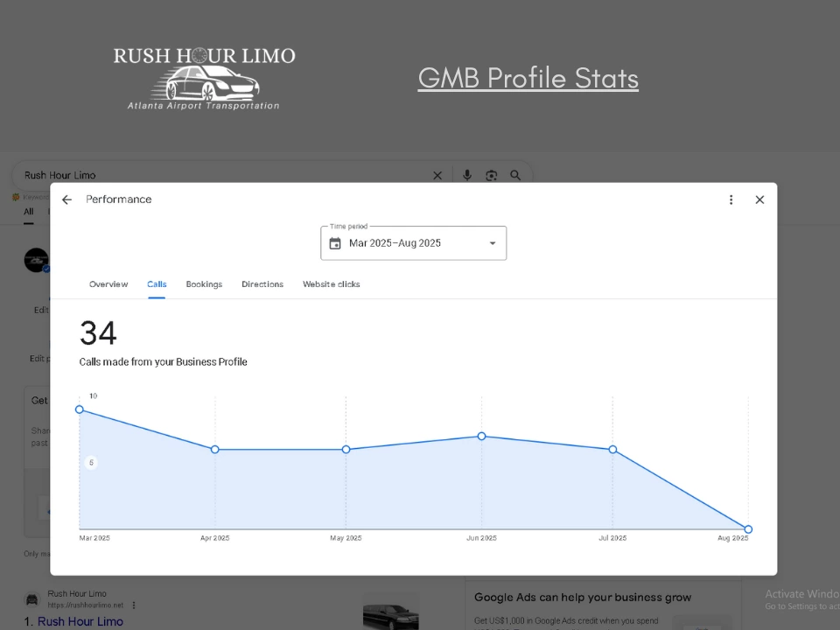Viewport: 840px width, 630px height.
Task: Click the 5 y-axis marker
Action: point(91,463)
